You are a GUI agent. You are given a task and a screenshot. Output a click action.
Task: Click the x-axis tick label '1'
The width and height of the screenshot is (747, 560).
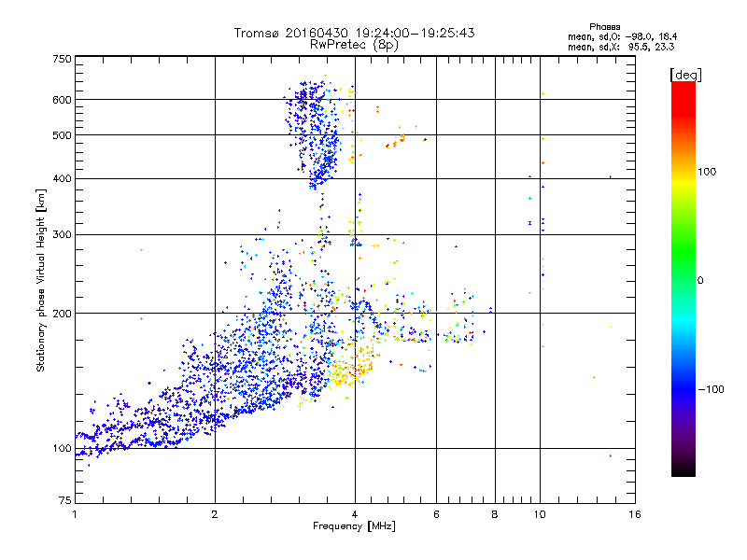(x=75, y=514)
